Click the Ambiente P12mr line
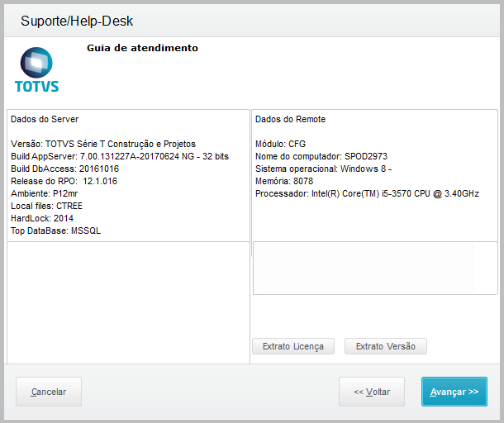 click(x=48, y=193)
